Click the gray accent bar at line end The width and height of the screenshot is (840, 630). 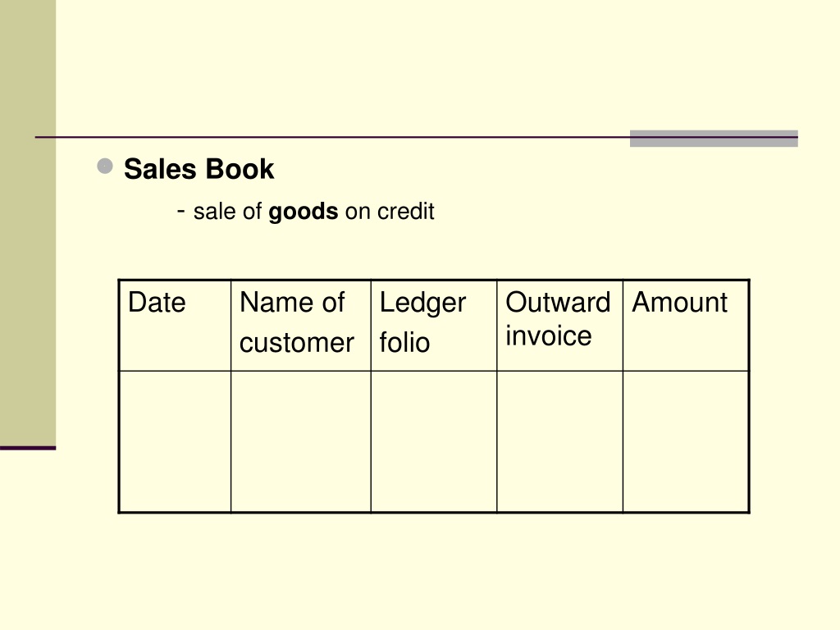714,138
